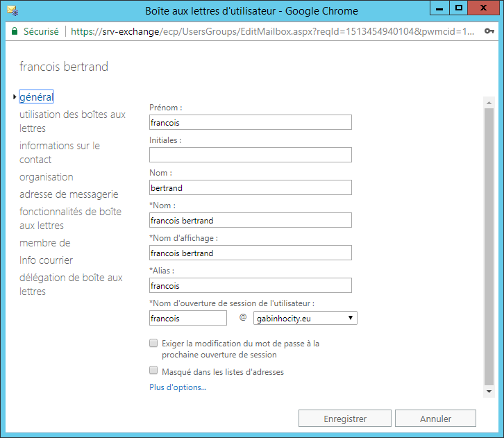The width and height of the screenshot is (504, 438).
Task: Click the Alias text field
Action: tap(251, 285)
